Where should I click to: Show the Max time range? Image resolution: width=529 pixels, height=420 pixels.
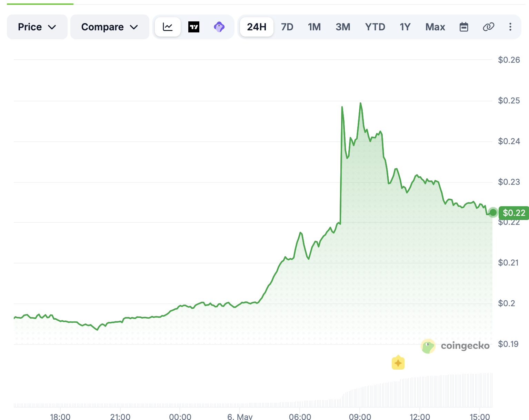click(435, 27)
